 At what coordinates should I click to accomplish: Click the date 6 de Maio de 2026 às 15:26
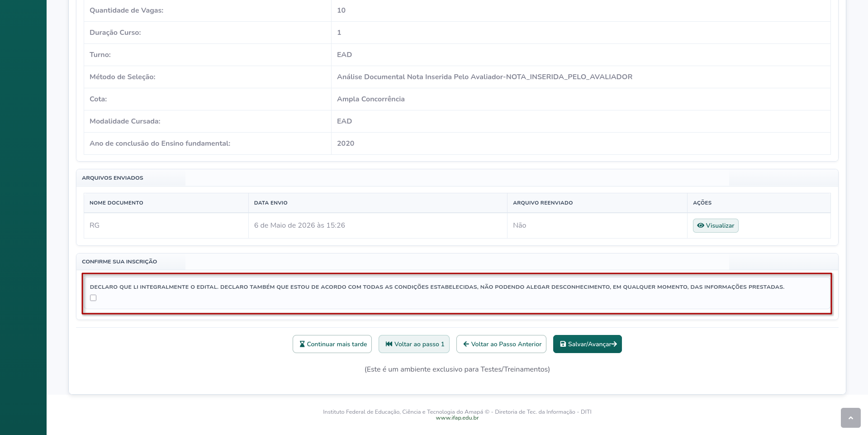click(x=299, y=225)
